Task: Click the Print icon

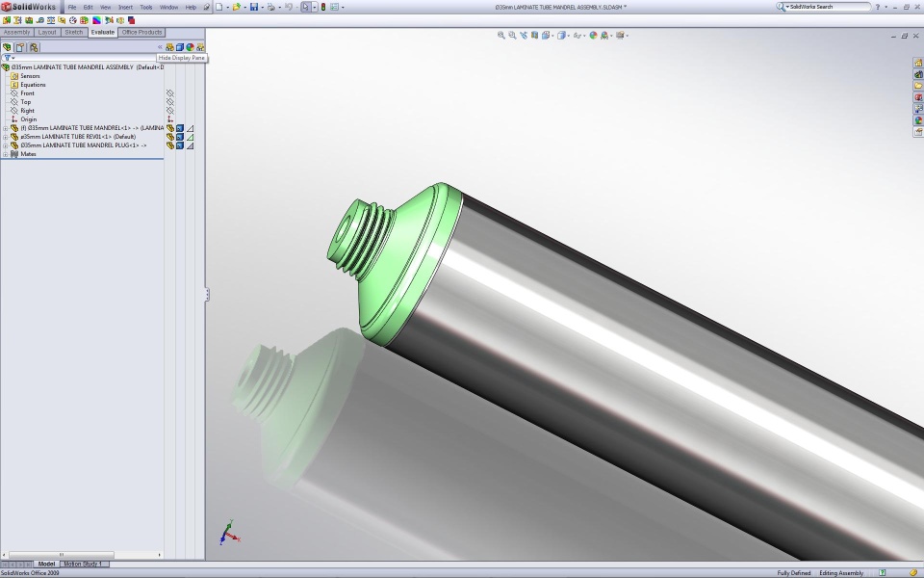Action: (271, 7)
